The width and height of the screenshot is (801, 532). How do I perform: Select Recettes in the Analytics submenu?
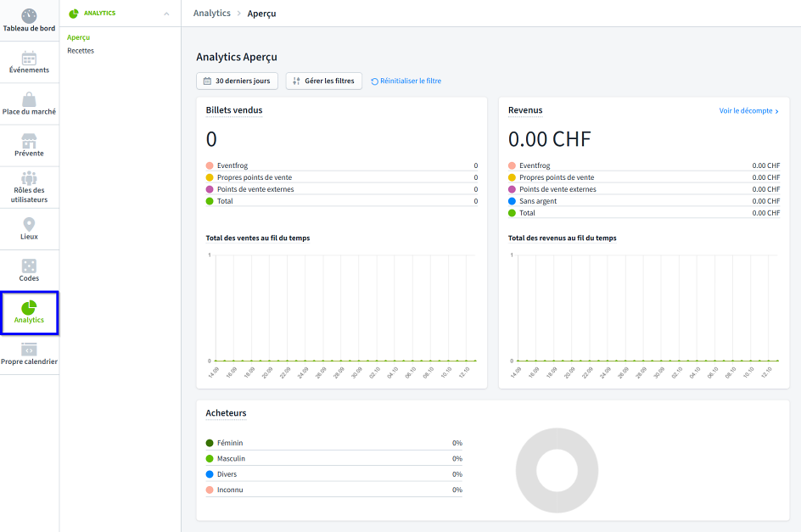pyautogui.click(x=81, y=51)
